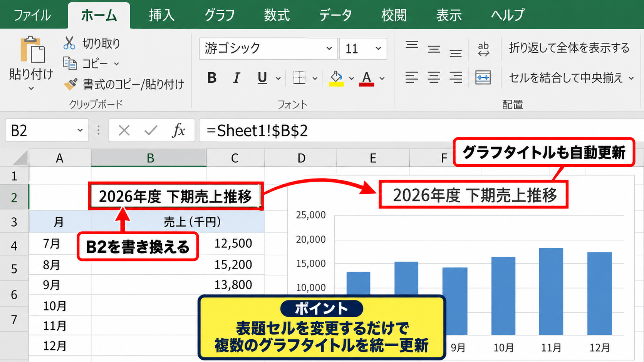This screenshot has height=362, width=644.
Task: Click the borders icon
Action: pos(299,78)
